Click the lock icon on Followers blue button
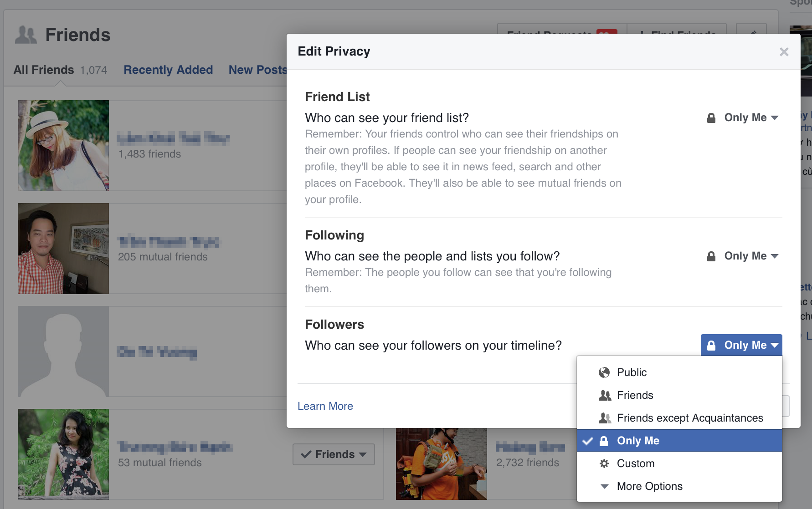The height and width of the screenshot is (509, 812). (x=711, y=345)
